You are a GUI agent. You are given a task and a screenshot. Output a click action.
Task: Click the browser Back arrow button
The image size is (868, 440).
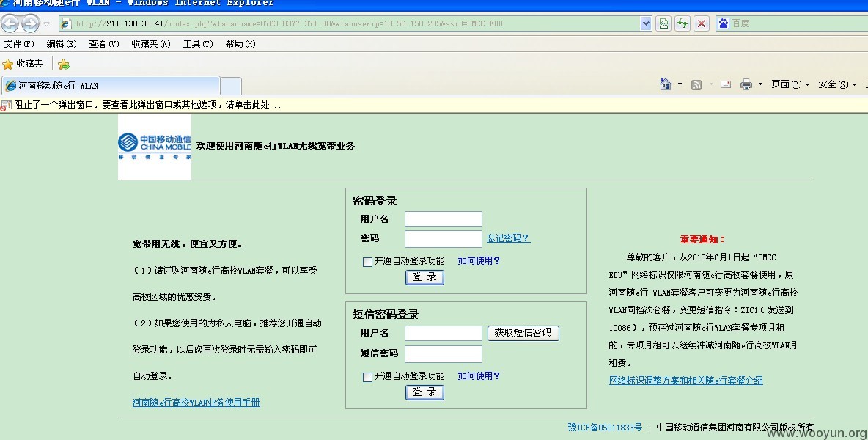(10, 23)
